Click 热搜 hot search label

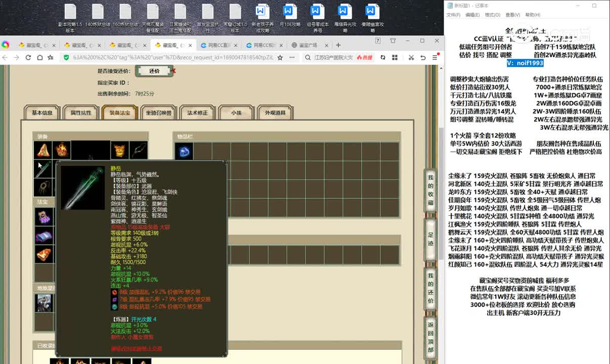pyautogui.click(x=364, y=58)
